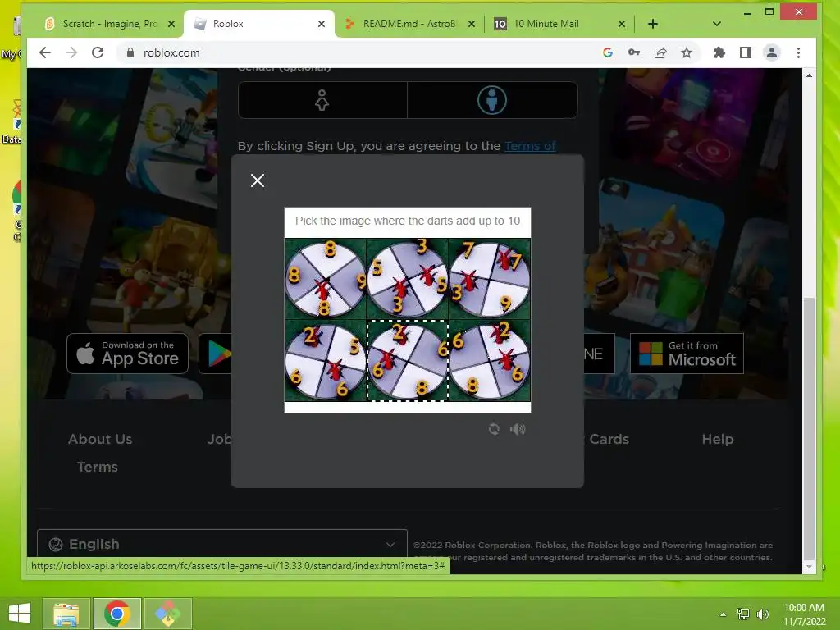The width and height of the screenshot is (840, 630).
Task: Click the Google Play badge
Action: tap(216, 354)
